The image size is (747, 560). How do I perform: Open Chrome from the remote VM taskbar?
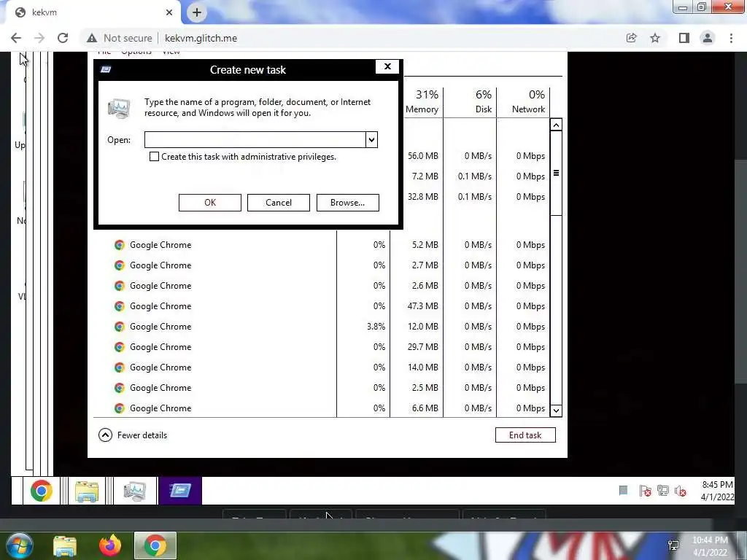[x=42, y=491]
